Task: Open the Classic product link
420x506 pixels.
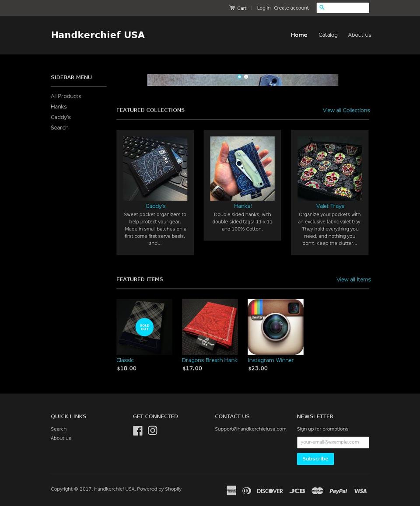Action: pyautogui.click(x=125, y=360)
